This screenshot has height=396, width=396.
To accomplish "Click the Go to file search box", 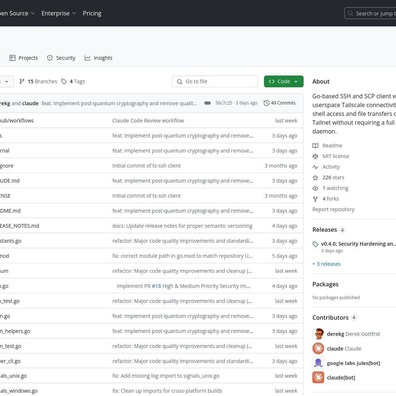I will pyautogui.click(x=215, y=81).
